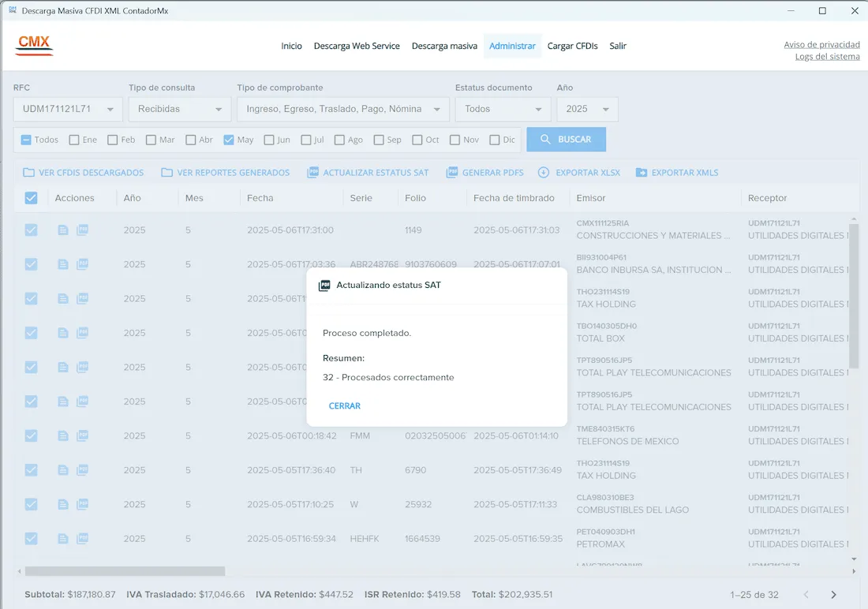
Task: Uncheck the select-all checkbox in table header
Action: [x=31, y=198]
